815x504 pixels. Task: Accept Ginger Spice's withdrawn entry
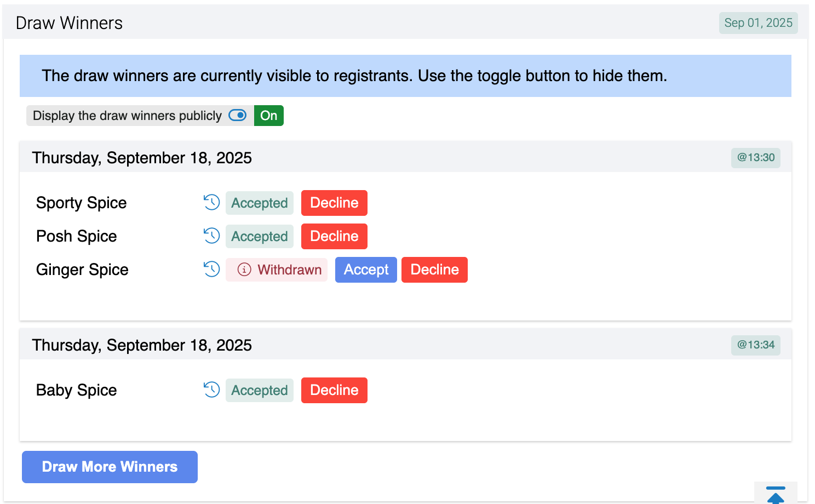click(x=366, y=270)
